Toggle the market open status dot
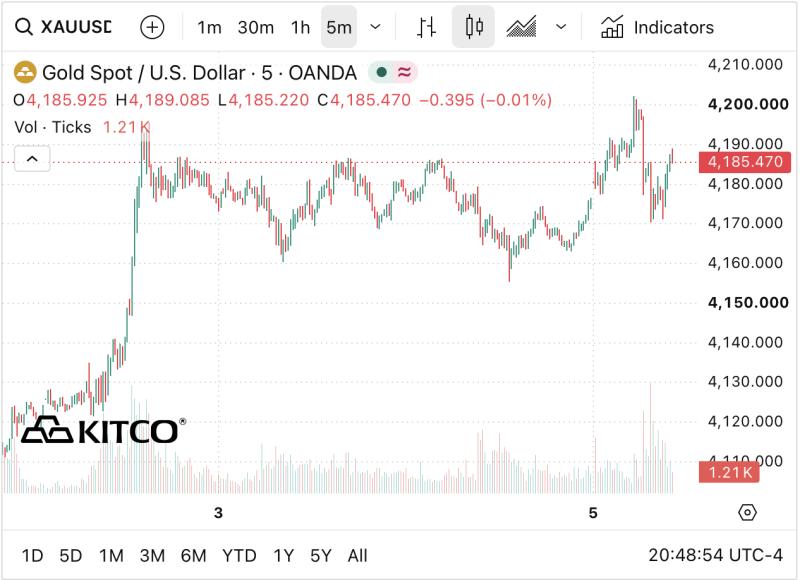This screenshot has height=580, width=800. [x=381, y=72]
